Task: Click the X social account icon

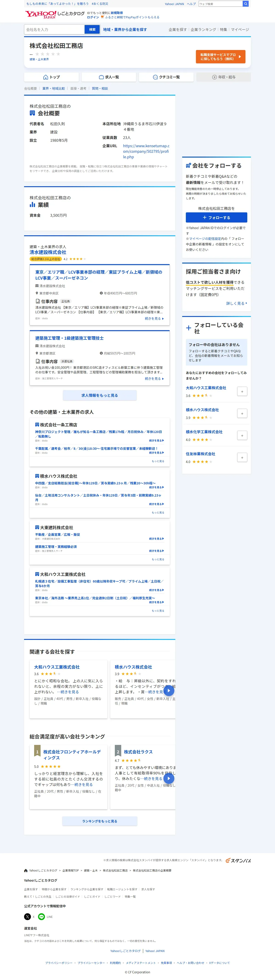Action: [27, 917]
